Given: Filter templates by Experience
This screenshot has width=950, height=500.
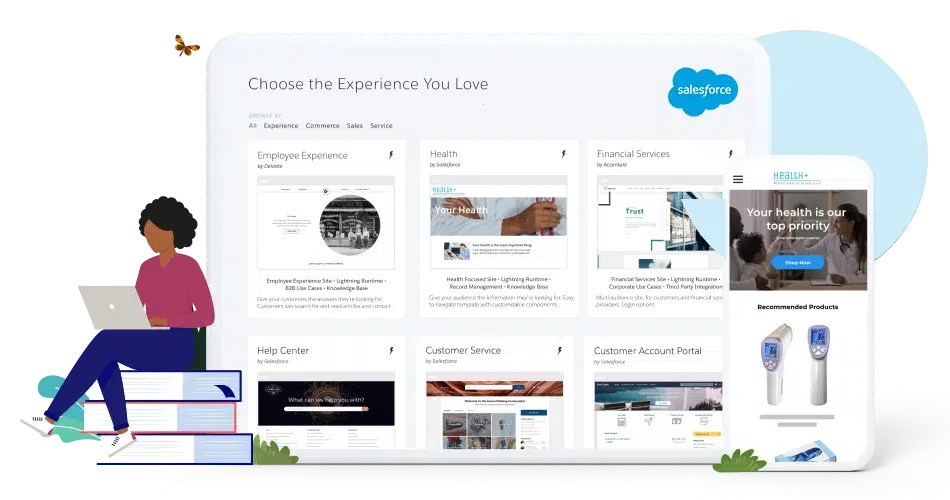Looking at the screenshot, I should point(281,125).
